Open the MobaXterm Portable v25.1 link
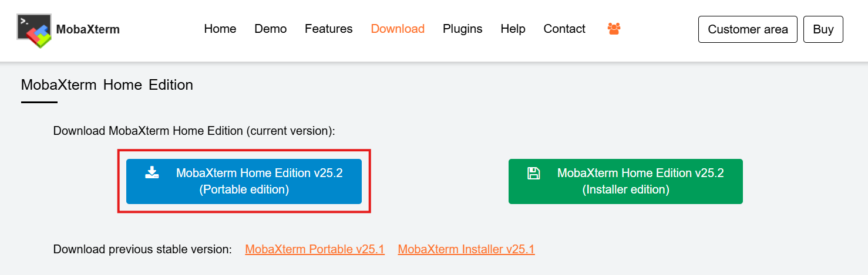 (315, 249)
